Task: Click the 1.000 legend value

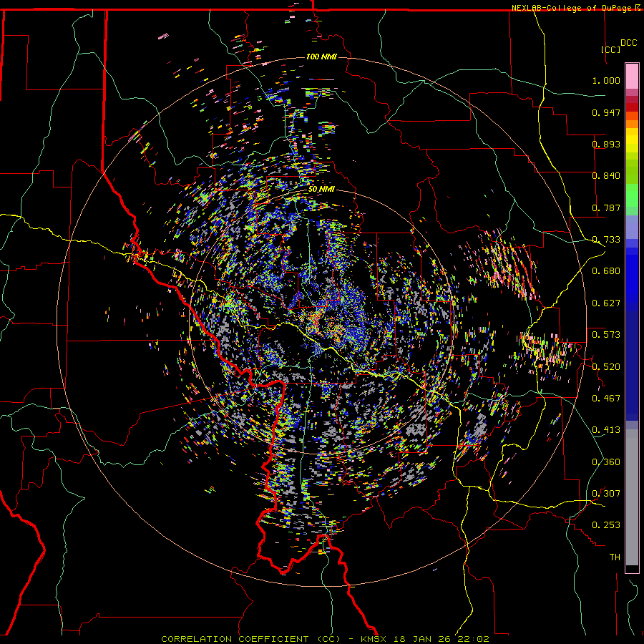Action: coord(606,80)
